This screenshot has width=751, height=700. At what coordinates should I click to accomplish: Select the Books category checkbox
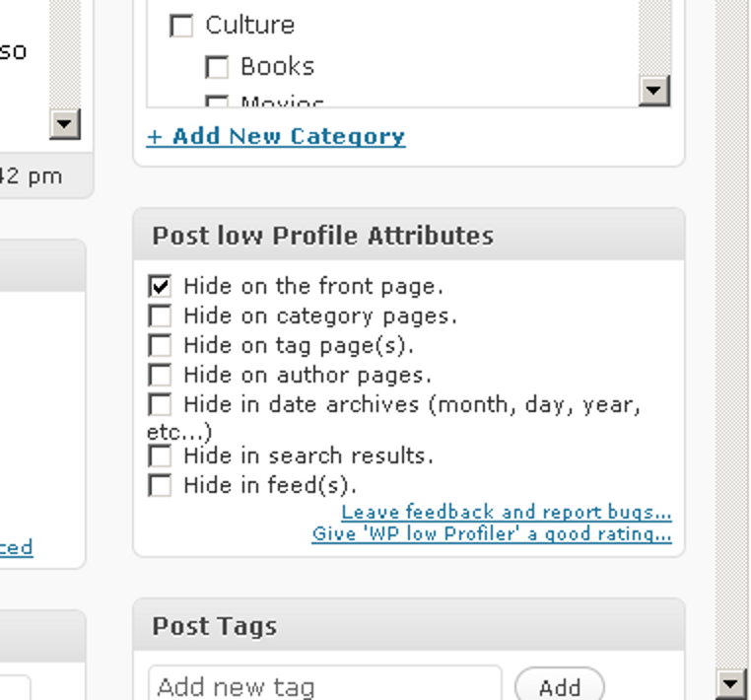(x=217, y=67)
